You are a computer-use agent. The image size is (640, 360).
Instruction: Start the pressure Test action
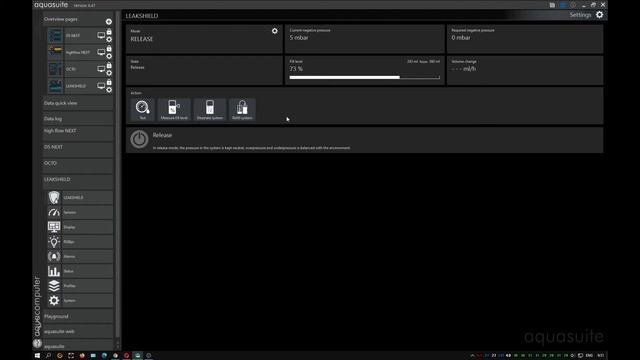coord(142,109)
